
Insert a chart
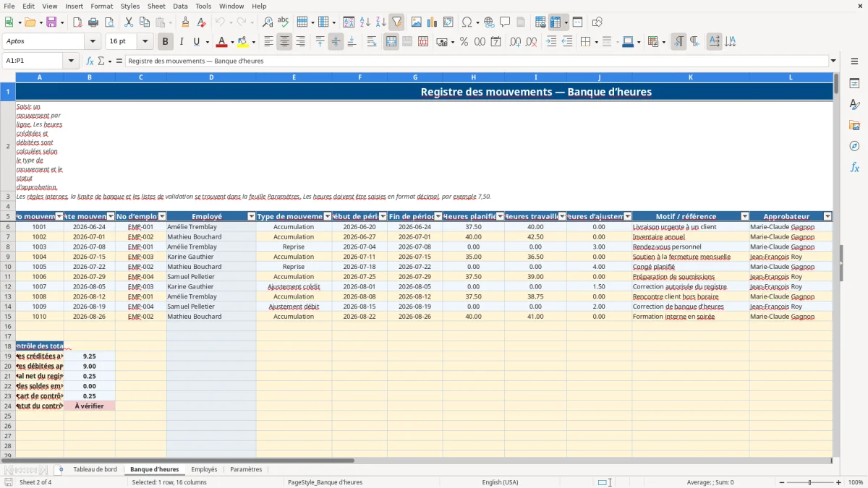tap(433, 22)
